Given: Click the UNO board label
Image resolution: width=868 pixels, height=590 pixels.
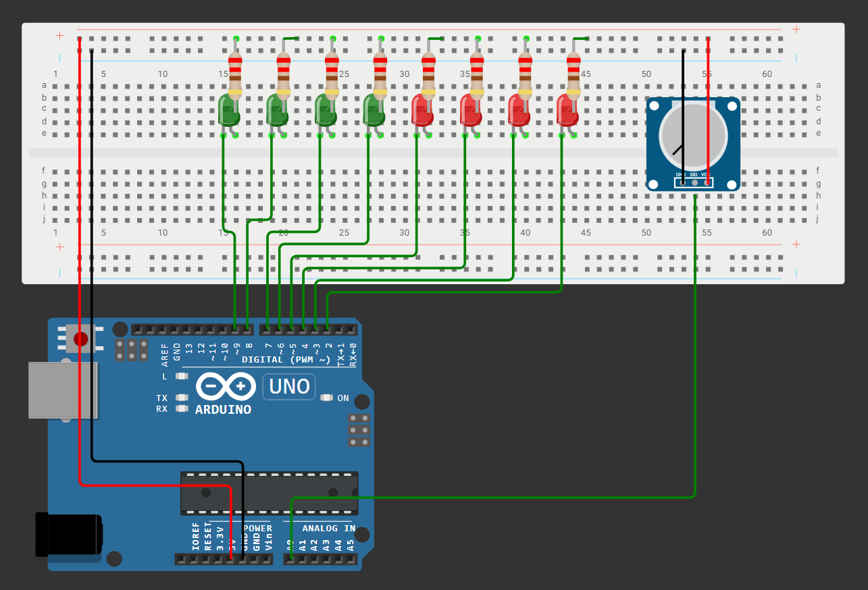Looking at the screenshot, I should click(x=289, y=387).
